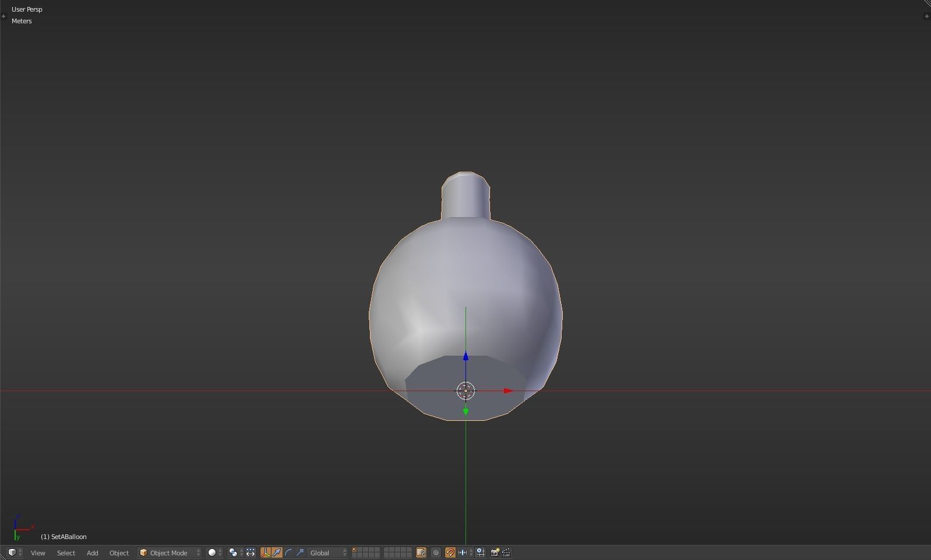Viewport: 931px width, 560px height.
Task: Enable the scale manipulator icon
Action: coord(300,552)
